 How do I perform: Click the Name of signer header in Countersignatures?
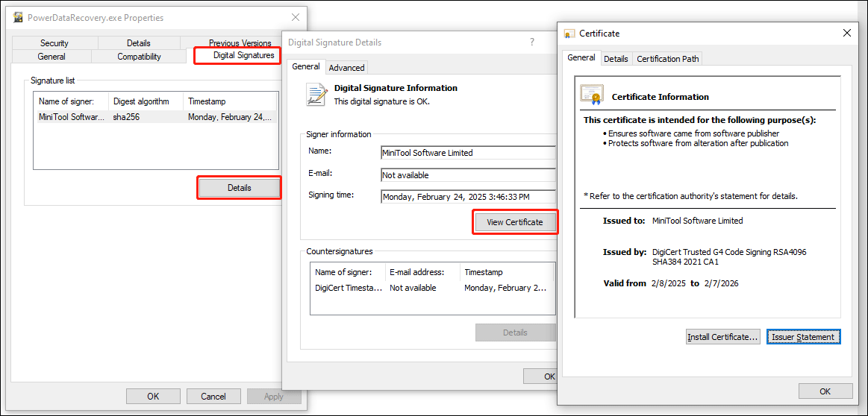(x=348, y=272)
